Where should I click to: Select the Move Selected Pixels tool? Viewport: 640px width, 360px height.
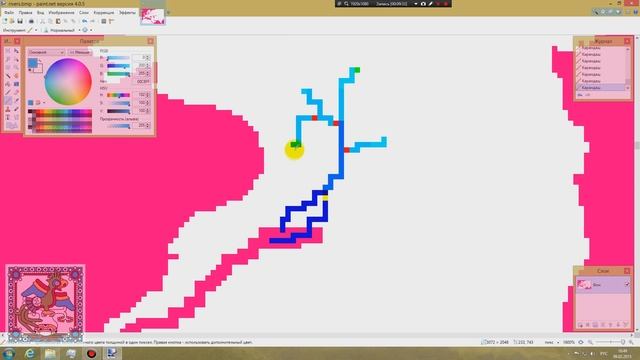coord(16,51)
